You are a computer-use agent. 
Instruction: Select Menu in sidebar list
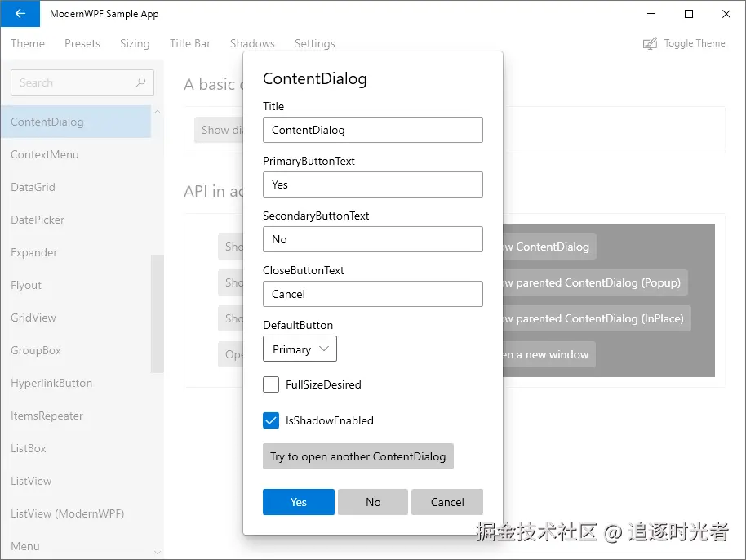click(76, 546)
